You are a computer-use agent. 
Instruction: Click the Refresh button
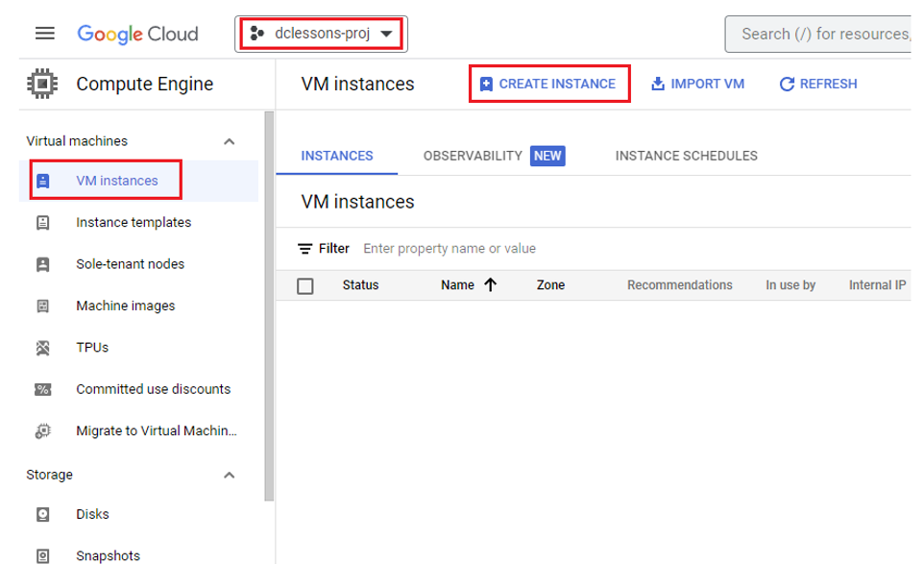tap(818, 85)
